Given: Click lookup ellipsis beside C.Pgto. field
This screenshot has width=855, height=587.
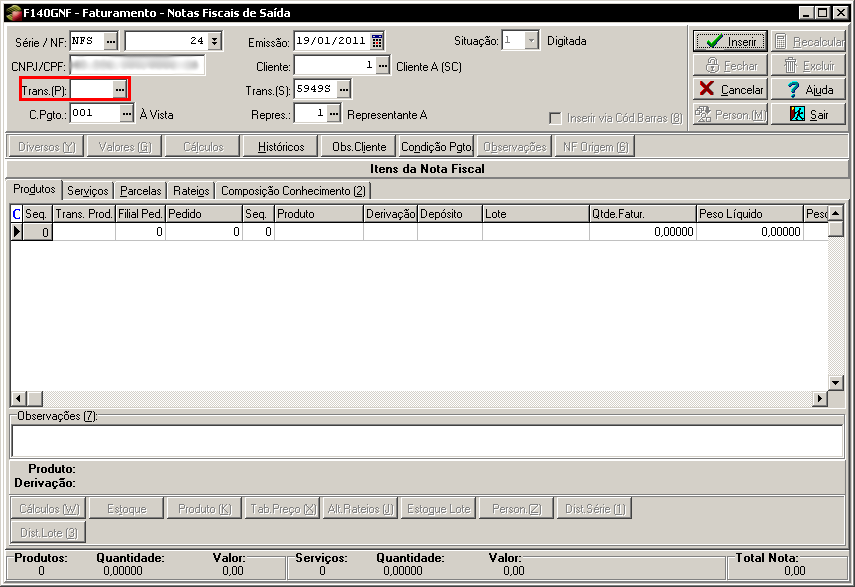Looking at the screenshot, I should tap(127, 114).
